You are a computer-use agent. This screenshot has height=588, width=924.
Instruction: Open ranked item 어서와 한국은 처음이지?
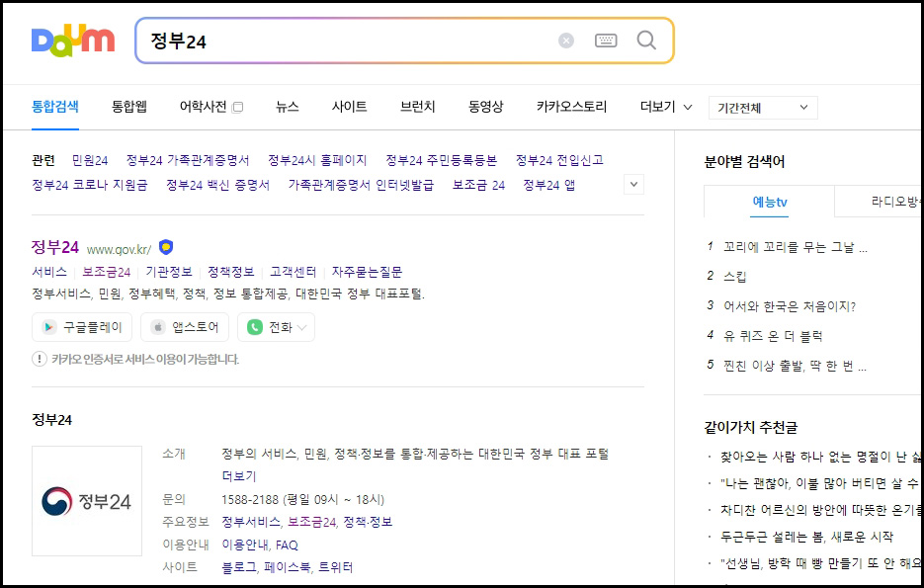tap(790, 306)
